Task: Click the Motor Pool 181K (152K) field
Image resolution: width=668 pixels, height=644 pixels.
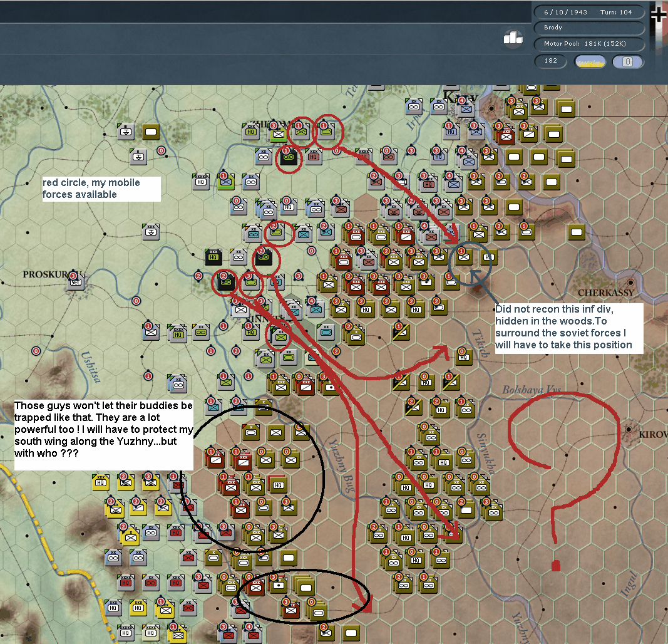Action: (x=589, y=44)
